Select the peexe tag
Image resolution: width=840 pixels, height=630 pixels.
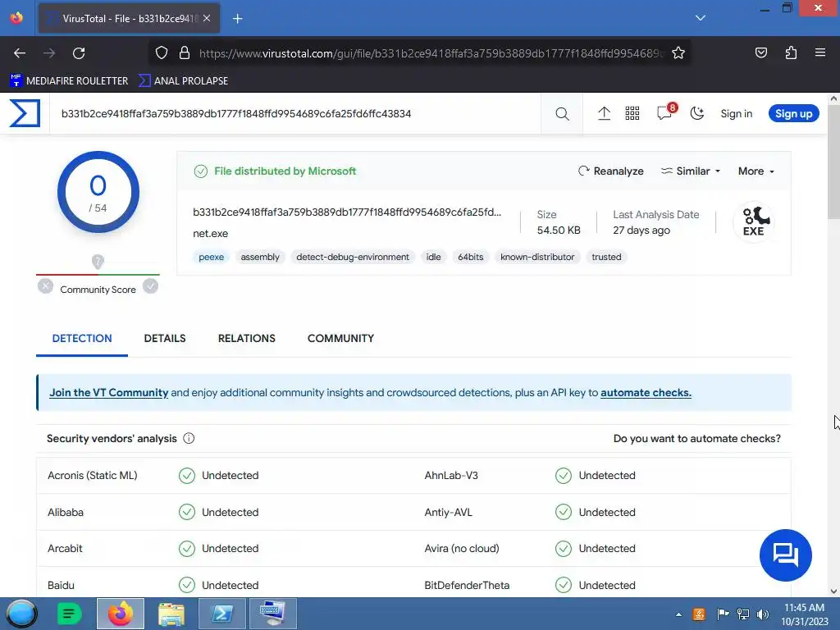pos(211,257)
